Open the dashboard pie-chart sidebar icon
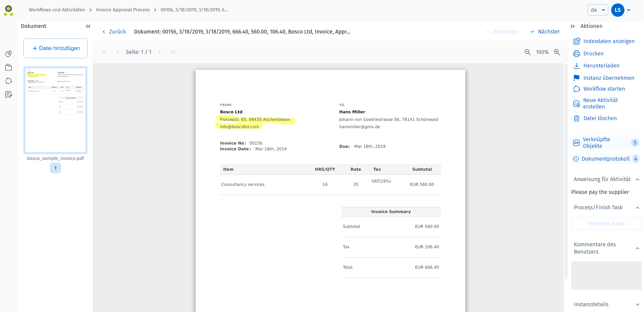Viewport: 644px width, 312px height. [9, 54]
